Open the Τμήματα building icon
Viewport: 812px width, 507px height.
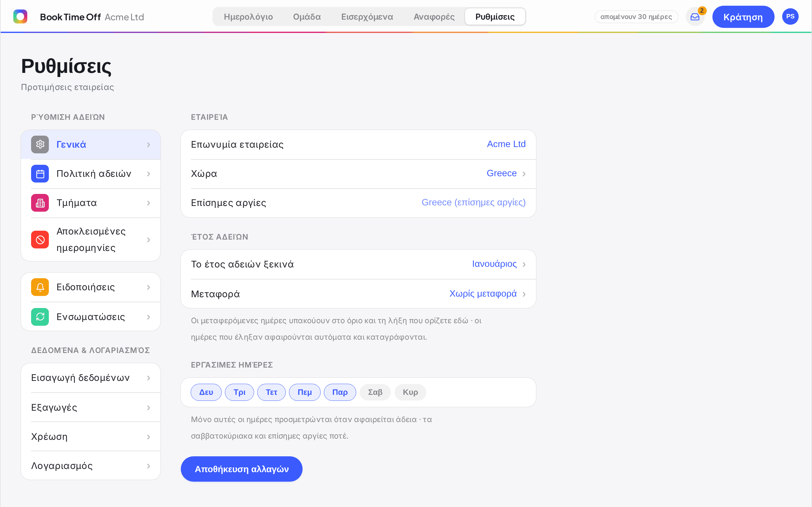(40, 203)
